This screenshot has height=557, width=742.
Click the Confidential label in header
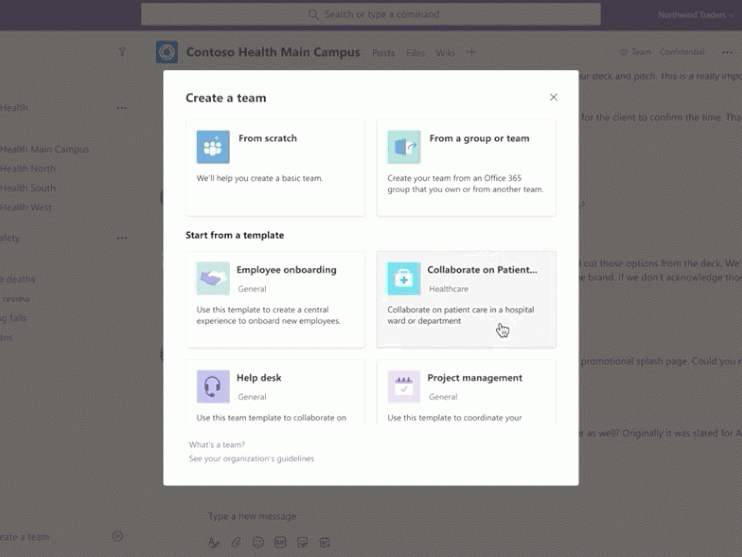point(682,52)
